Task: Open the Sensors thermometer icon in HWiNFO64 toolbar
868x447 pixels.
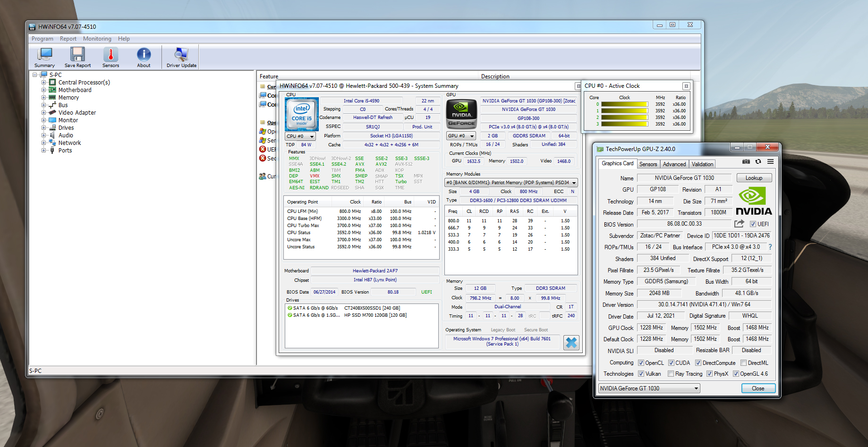Action: (x=111, y=58)
